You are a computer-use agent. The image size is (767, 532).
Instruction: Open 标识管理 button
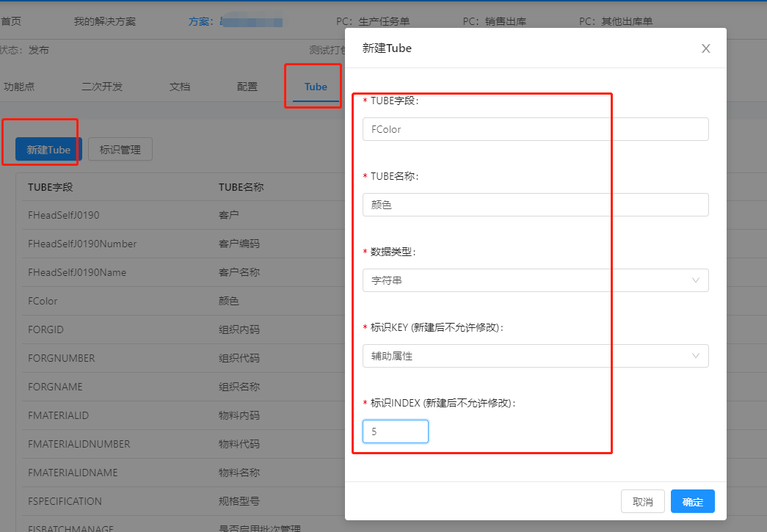[120, 149]
